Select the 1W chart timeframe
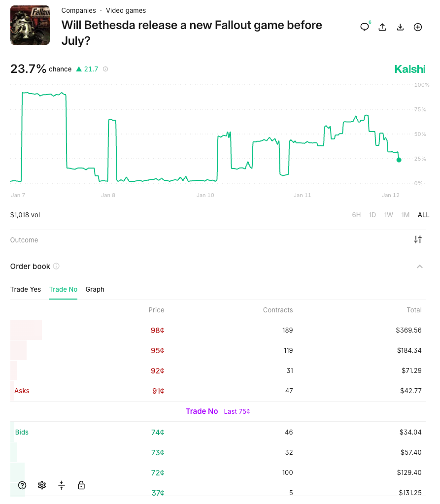This screenshot has height=504, width=440. [388, 215]
